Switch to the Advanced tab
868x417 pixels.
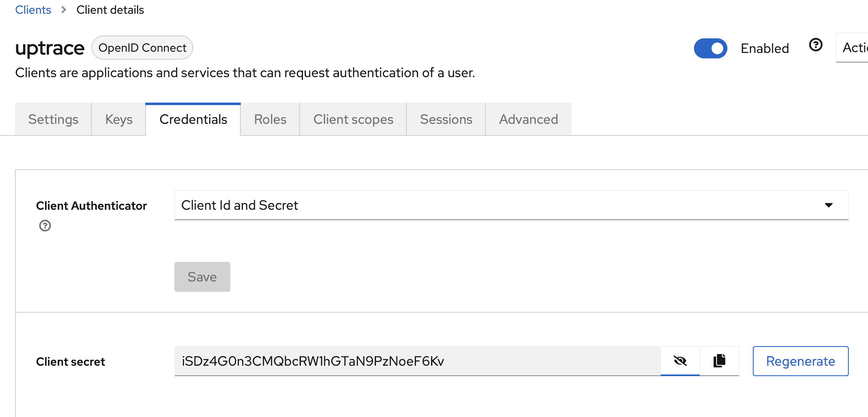coord(528,119)
